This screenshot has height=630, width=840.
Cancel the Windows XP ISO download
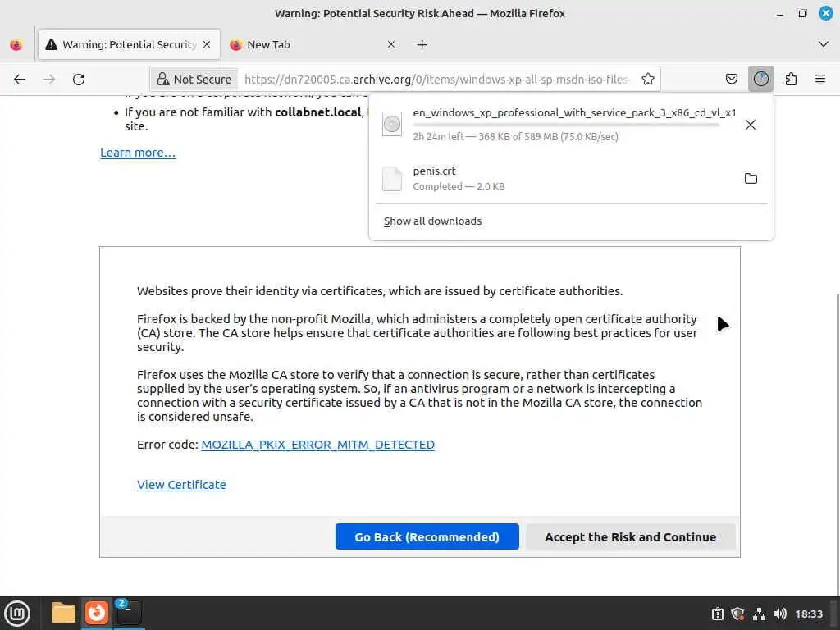pyautogui.click(x=750, y=125)
